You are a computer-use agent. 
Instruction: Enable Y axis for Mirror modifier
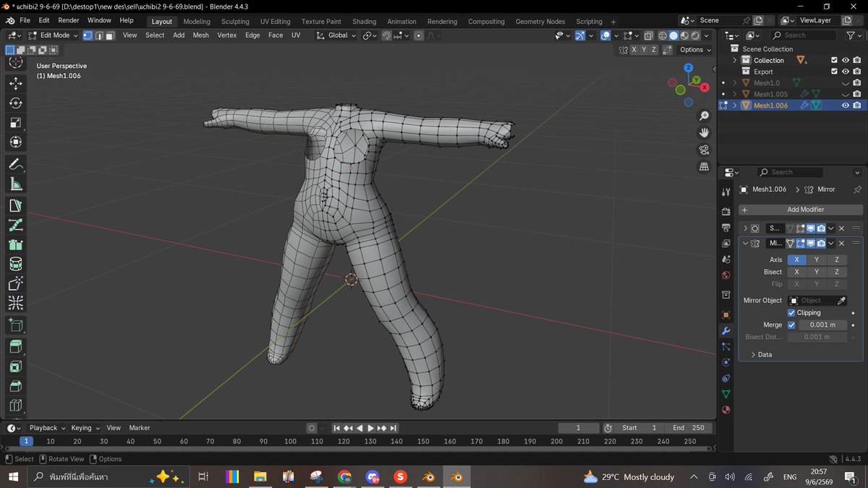click(x=817, y=260)
